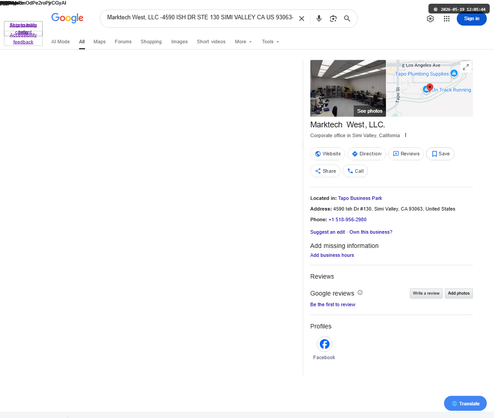Viewport: 500px width, 418px height.
Task: Click Suggest an edit link
Action: [x=328, y=232]
